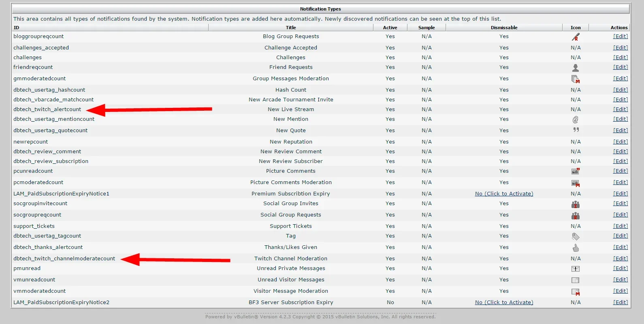Select the dbtech_twitch_alertcount ID text
The height and width of the screenshot is (324, 644).
(x=47, y=109)
